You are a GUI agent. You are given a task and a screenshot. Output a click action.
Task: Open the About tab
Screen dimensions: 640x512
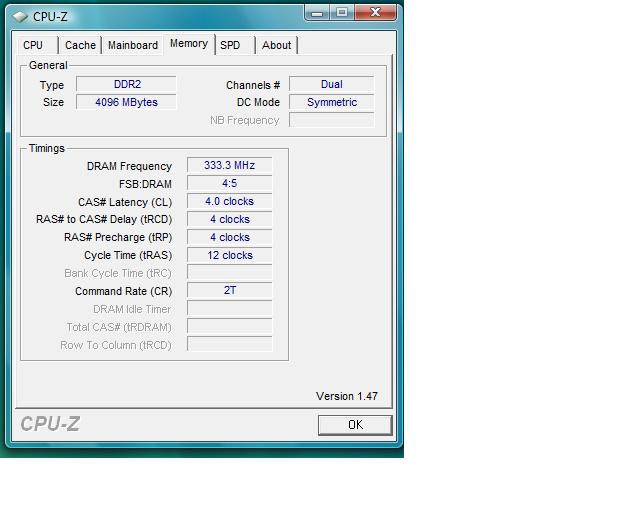coord(277,45)
